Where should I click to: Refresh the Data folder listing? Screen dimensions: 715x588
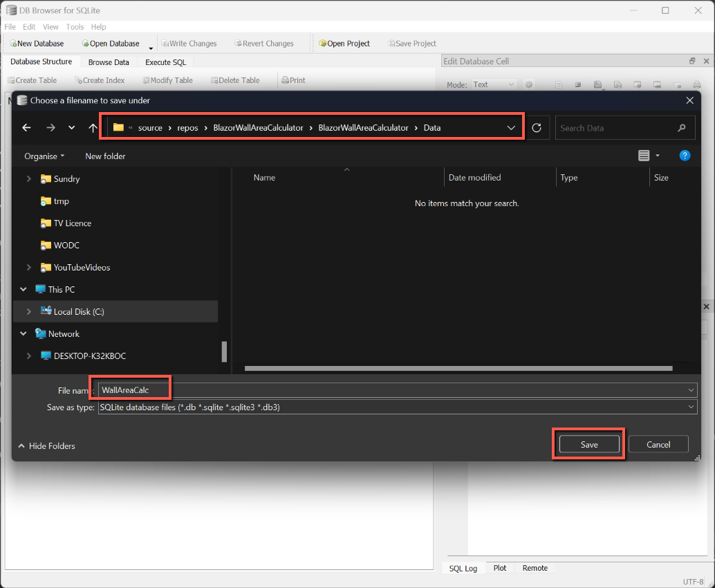tap(537, 128)
